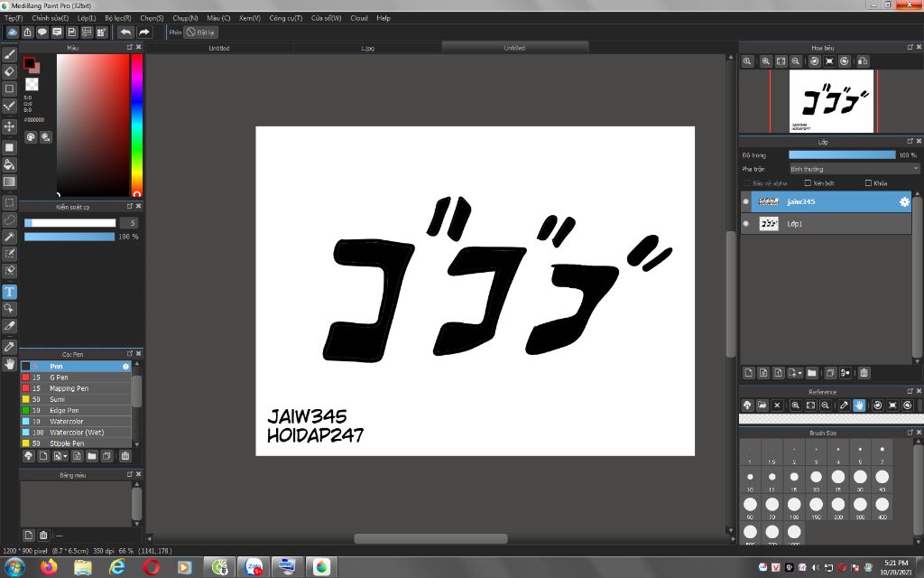Image resolution: width=924 pixels, height=578 pixels.
Task: Select the Brush tool in left toolbar
Action: coord(9,54)
